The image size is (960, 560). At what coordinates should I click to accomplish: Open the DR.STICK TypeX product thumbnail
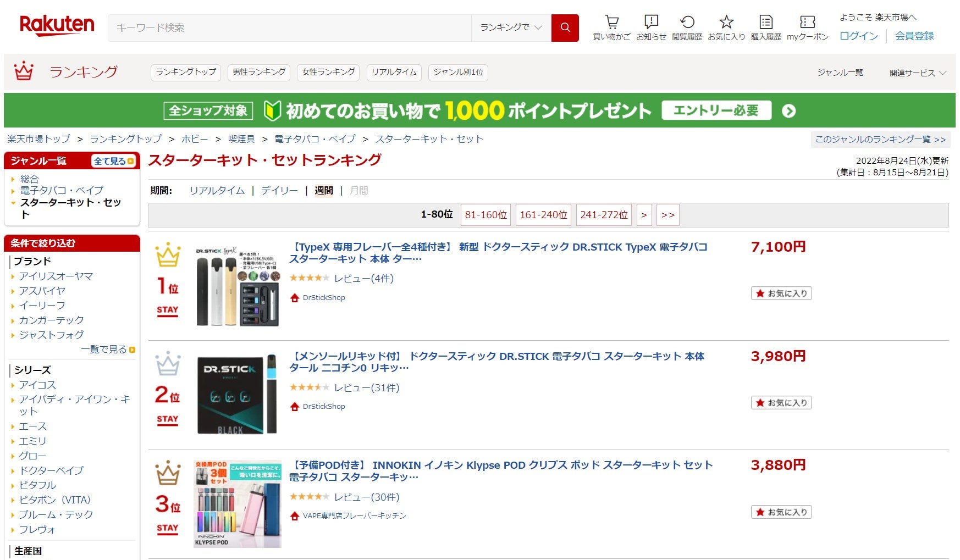pos(238,286)
